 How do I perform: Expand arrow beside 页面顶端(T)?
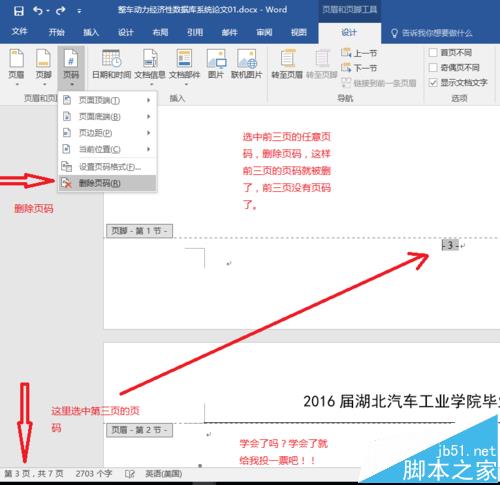pos(149,100)
